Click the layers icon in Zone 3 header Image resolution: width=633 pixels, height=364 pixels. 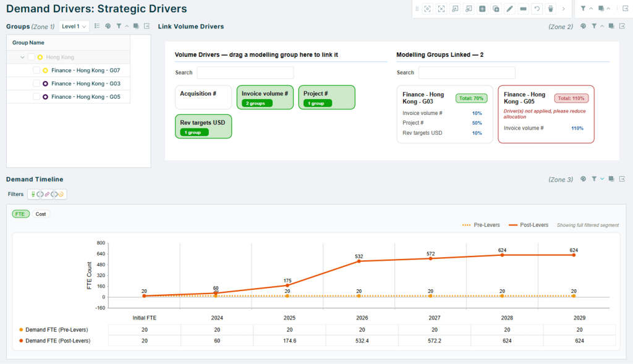pos(611,179)
